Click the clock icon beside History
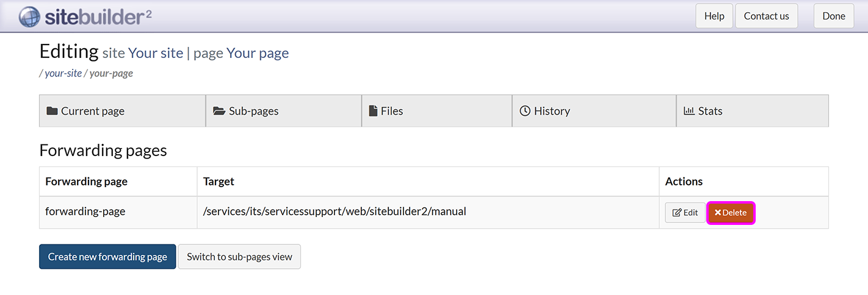Image resolution: width=868 pixels, height=295 pixels. tap(525, 111)
